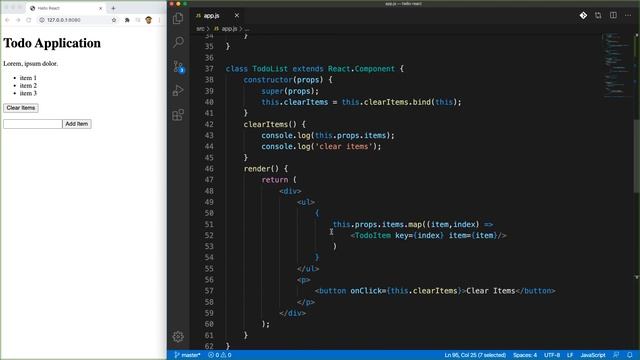Click the browser profile avatar
Viewport: 640px width, 360px height.
(x=149, y=20)
